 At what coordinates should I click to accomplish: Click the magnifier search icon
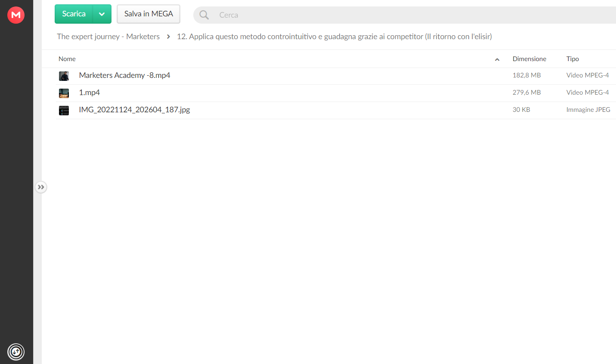pyautogui.click(x=204, y=15)
